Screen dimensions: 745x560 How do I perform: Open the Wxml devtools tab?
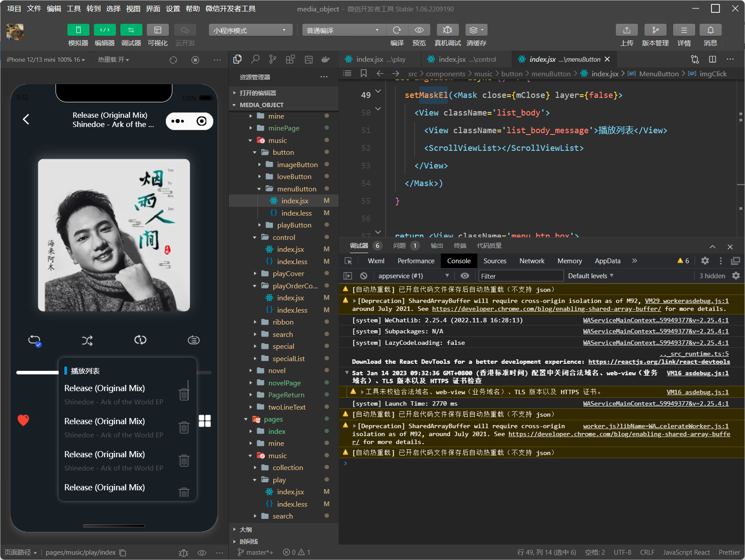pos(376,261)
